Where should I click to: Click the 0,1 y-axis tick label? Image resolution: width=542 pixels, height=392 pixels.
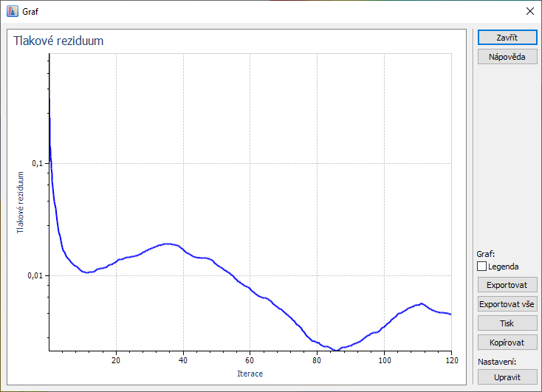pos(38,163)
